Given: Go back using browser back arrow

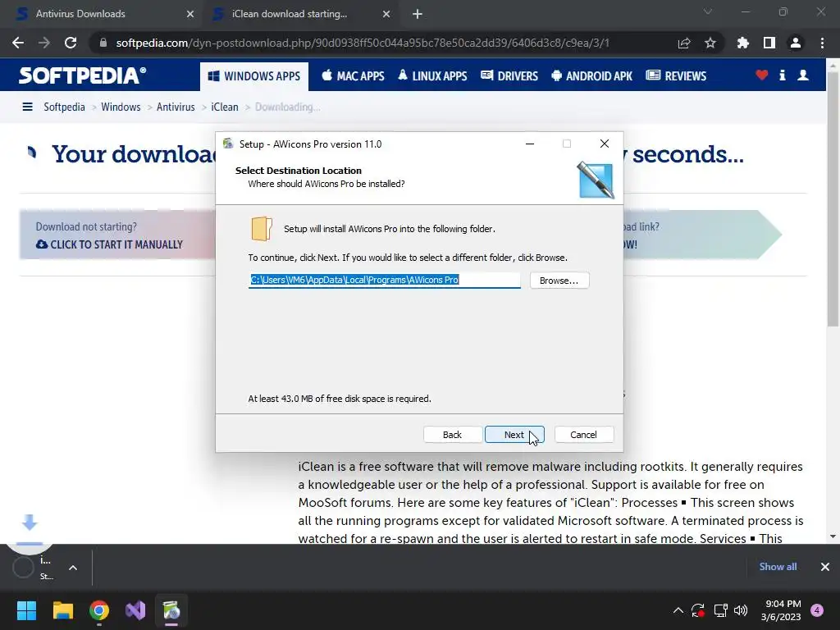Looking at the screenshot, I should click(18, 43).
